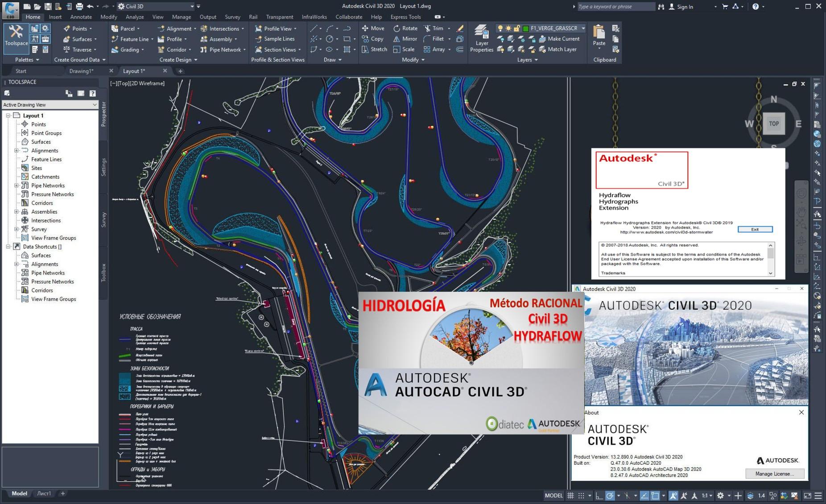Click the Hydraflow license text scrollbar
The height and width of the screenshot is (504, 826).
tap(771, 259)
